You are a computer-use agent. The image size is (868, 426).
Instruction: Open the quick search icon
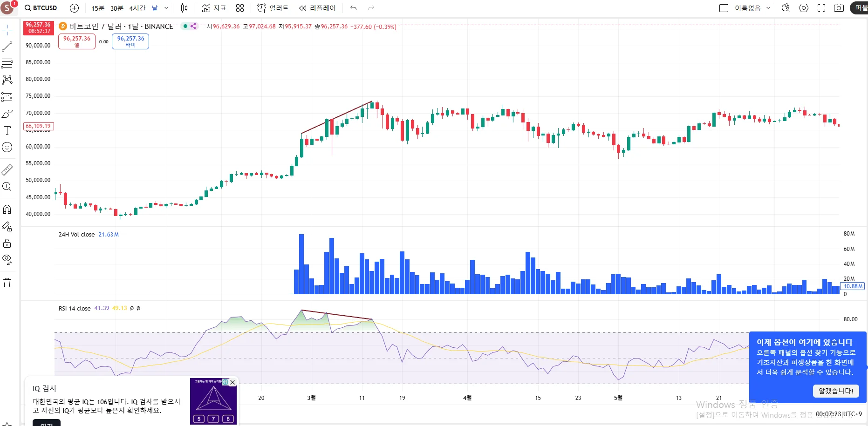coord(786,8)
